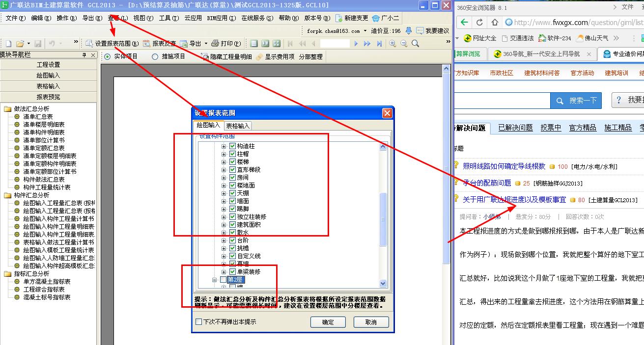Expand 楼地面 tree node
The height and width of the screenshot is (345, 644).
tap(224, 186)
